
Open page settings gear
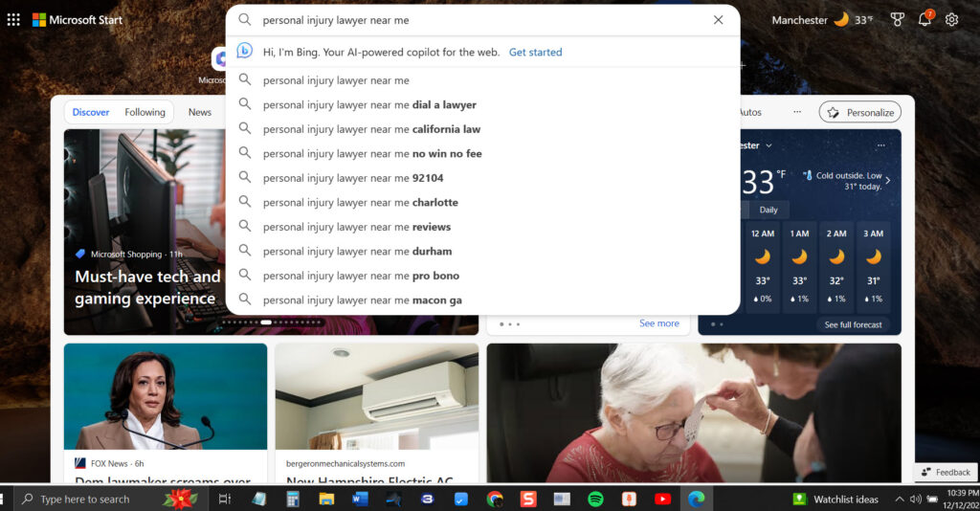[x=951, y=20]
